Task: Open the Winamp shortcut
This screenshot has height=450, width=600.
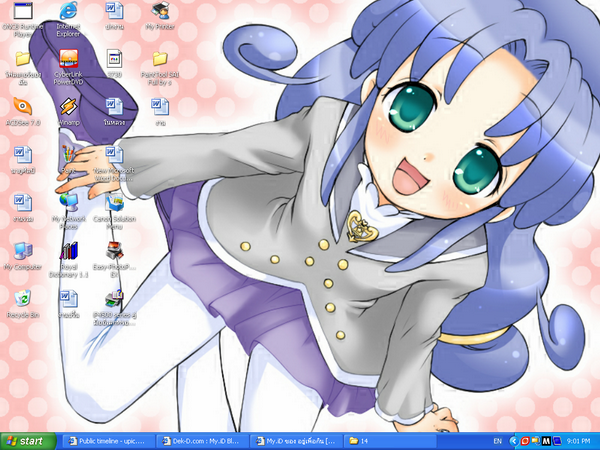Action: point(68,106)
